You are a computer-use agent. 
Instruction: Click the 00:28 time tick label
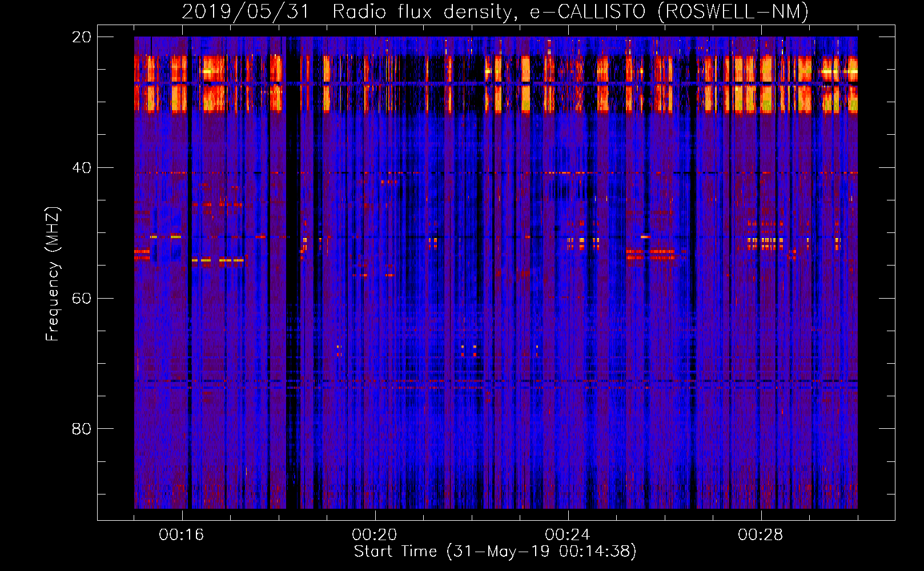tap(761, 534)
